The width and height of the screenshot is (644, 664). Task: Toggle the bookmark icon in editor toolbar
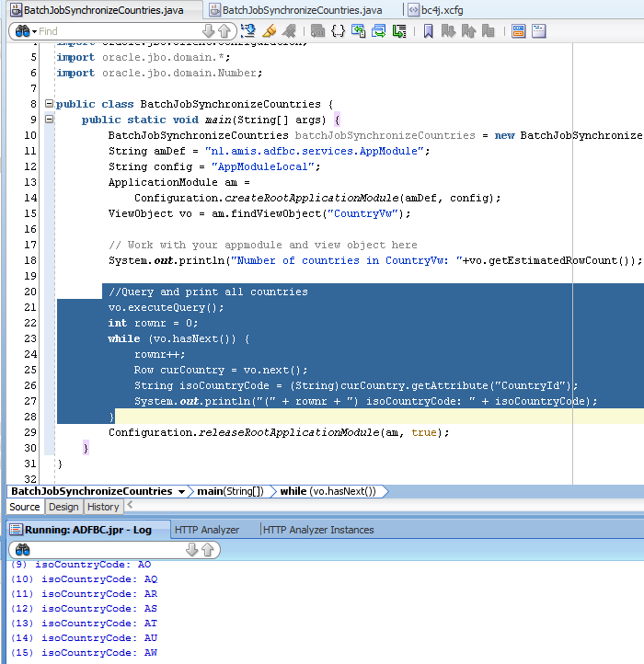[x=428, y=31]
